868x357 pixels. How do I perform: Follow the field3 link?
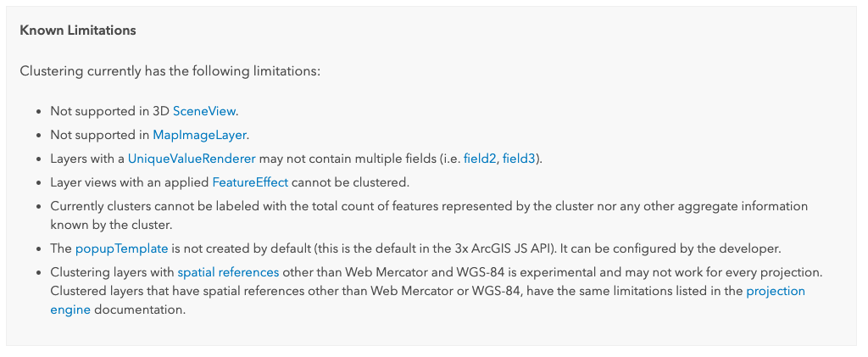coord(519,159)
